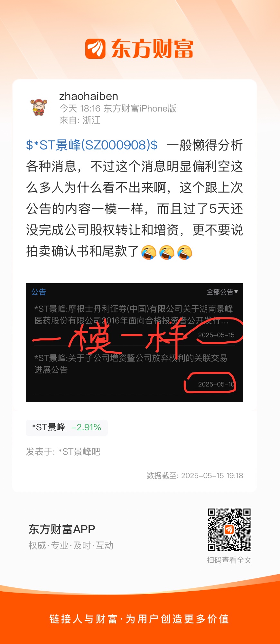Screen dimensions: 280x644
Task: Tap the QR code to view full text
Action: (x=229, y=530)
